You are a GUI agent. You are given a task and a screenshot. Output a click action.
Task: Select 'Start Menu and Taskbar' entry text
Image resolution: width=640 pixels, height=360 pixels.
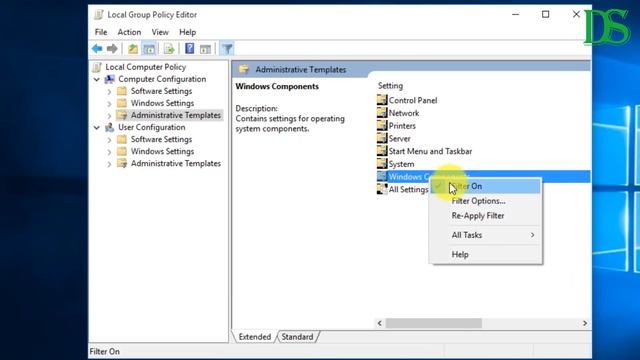[430, 151]
